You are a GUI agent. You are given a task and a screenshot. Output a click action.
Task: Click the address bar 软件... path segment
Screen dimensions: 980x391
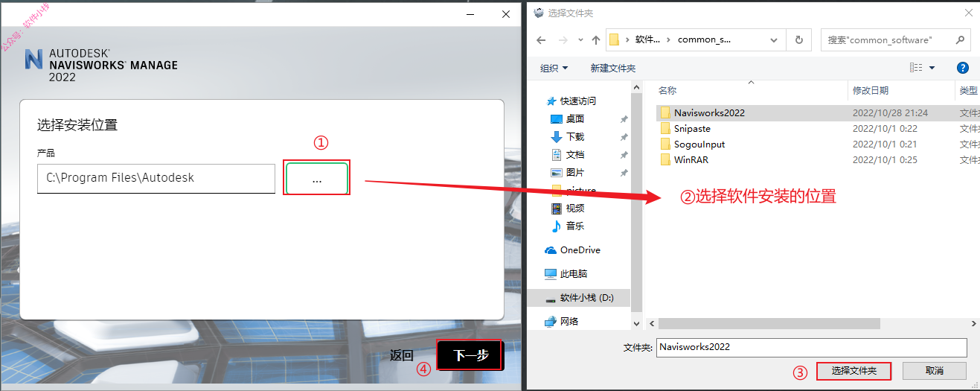coord(647,40)
